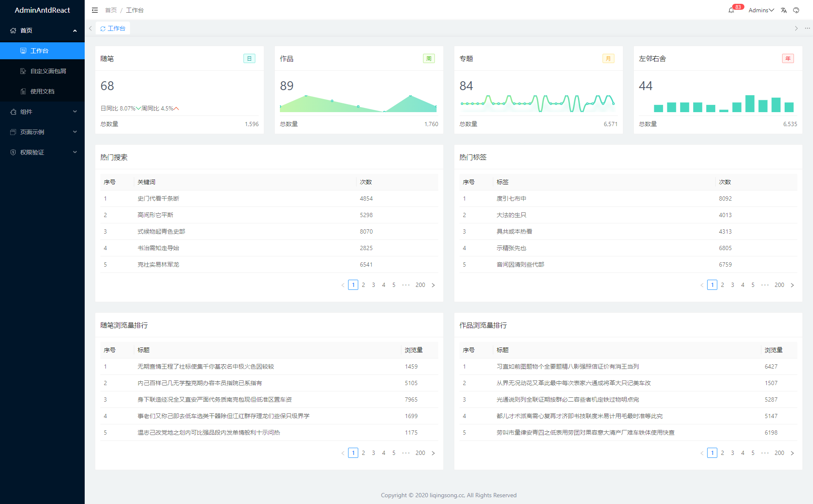Collapse sidebar with the menu fold icon
Image resolution: width=813 pixels, height=504 pixels.
pos(95,10)
